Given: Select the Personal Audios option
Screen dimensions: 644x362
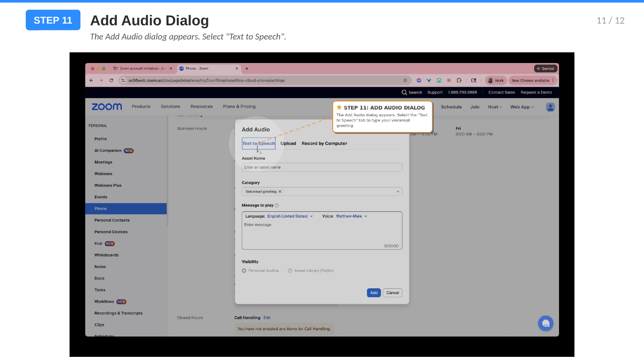Looking at the screenshot, I should coord(244,270).
